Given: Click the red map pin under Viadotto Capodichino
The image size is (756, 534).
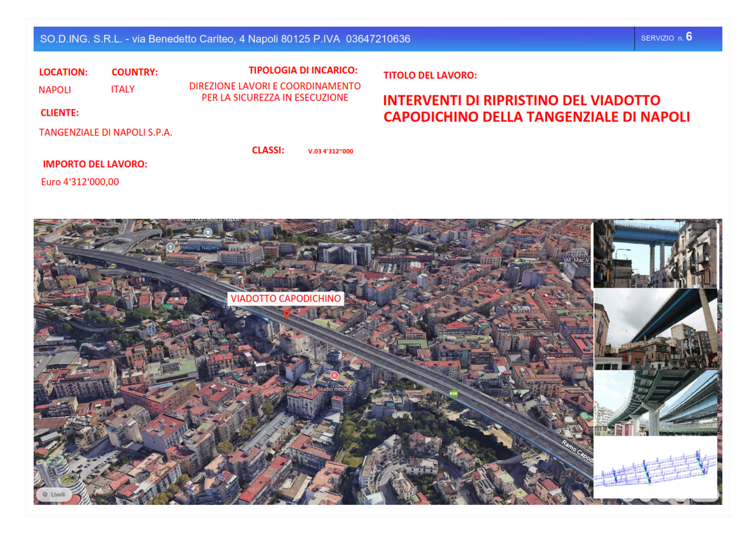Looking at the screenshot, I should point(287,314).
